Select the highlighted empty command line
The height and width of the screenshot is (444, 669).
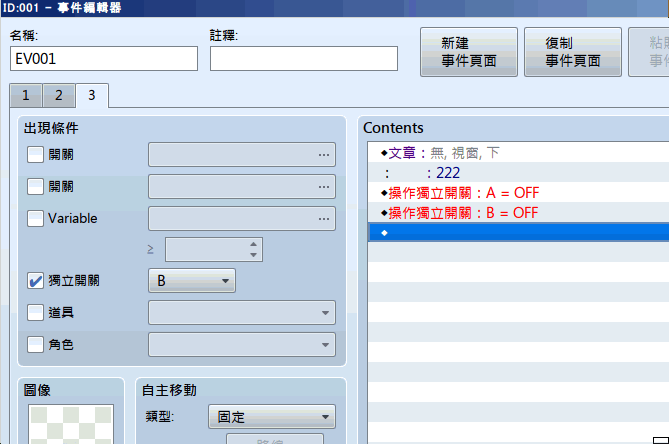pyautogui.click(x=518, y=232)
